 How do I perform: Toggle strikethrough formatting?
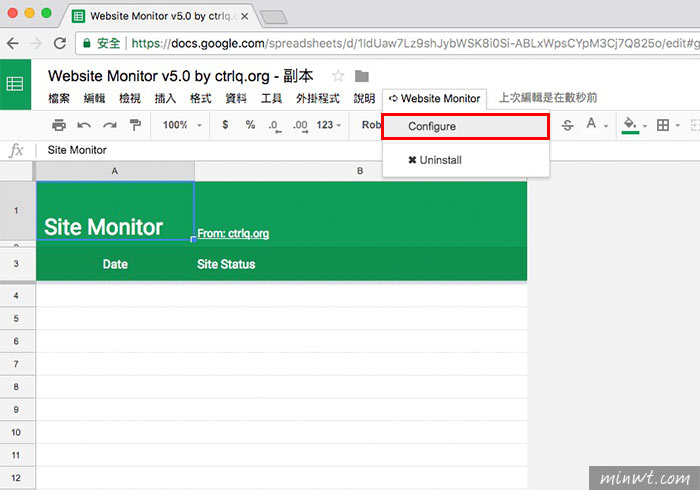(x=567, y=125)
